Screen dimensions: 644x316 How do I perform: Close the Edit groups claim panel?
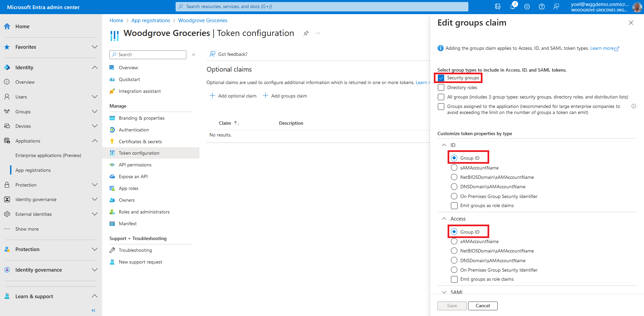(631, 23)
